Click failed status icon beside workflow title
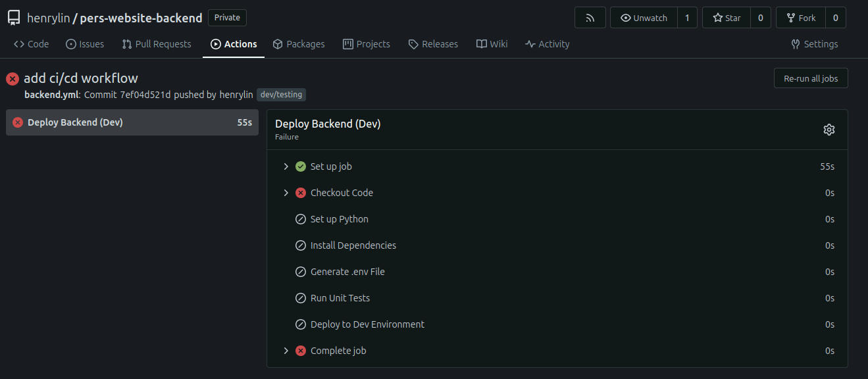 [13, 79]
